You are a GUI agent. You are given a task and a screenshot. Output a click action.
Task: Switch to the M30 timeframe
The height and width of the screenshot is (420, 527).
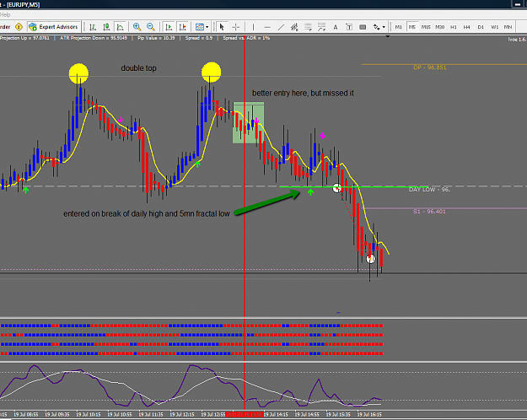pos(439,27)
